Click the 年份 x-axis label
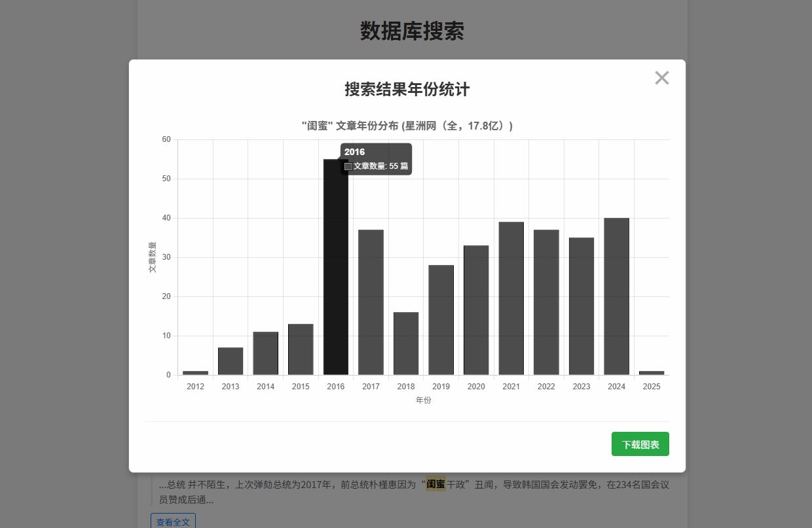The height and width of the screenshot is (528, 812). [423, 400]
